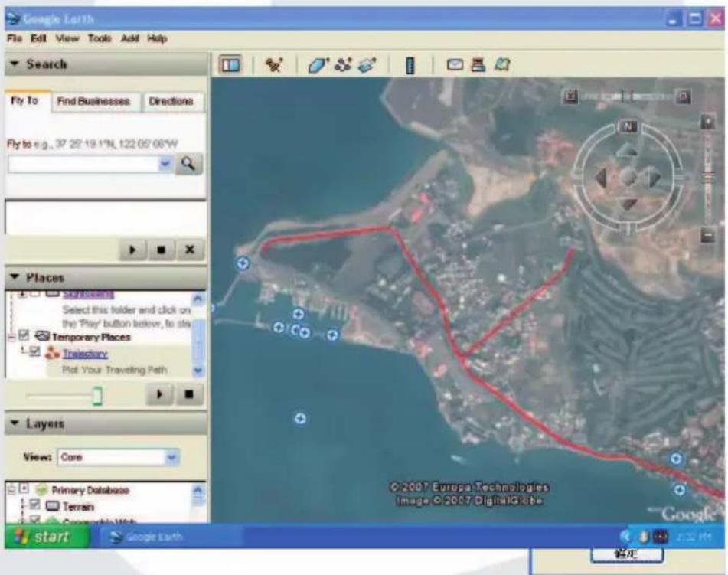Image resolution: width=728 pixels, height=575 pixels.
Task: Uncheck the Terrain layer checkbox
Action: point(34,505)
